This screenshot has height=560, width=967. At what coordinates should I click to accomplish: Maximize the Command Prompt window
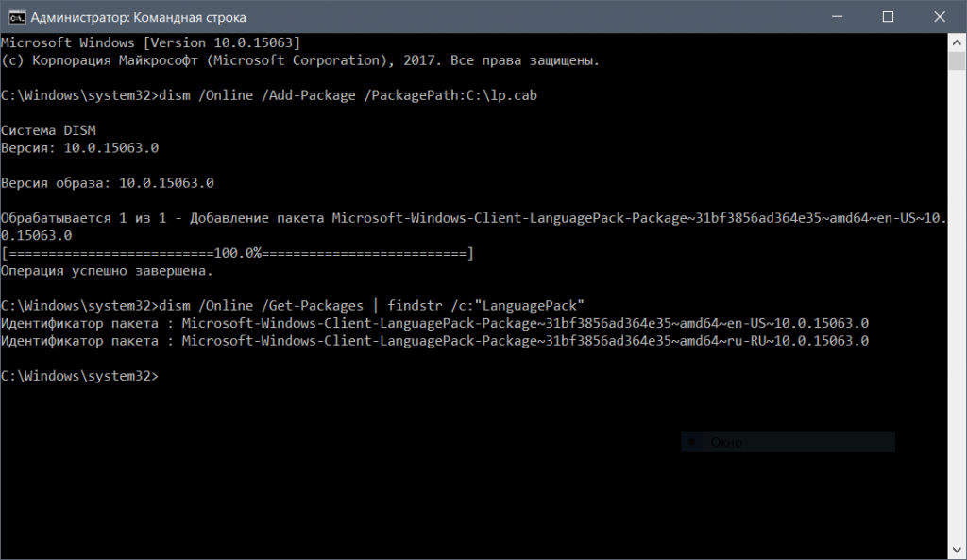coord(888,16)
